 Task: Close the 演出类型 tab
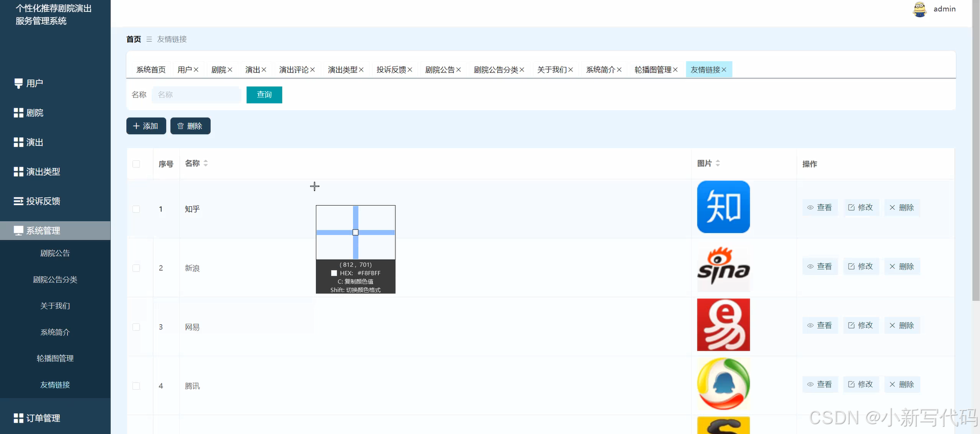click(x=361, y=70)
